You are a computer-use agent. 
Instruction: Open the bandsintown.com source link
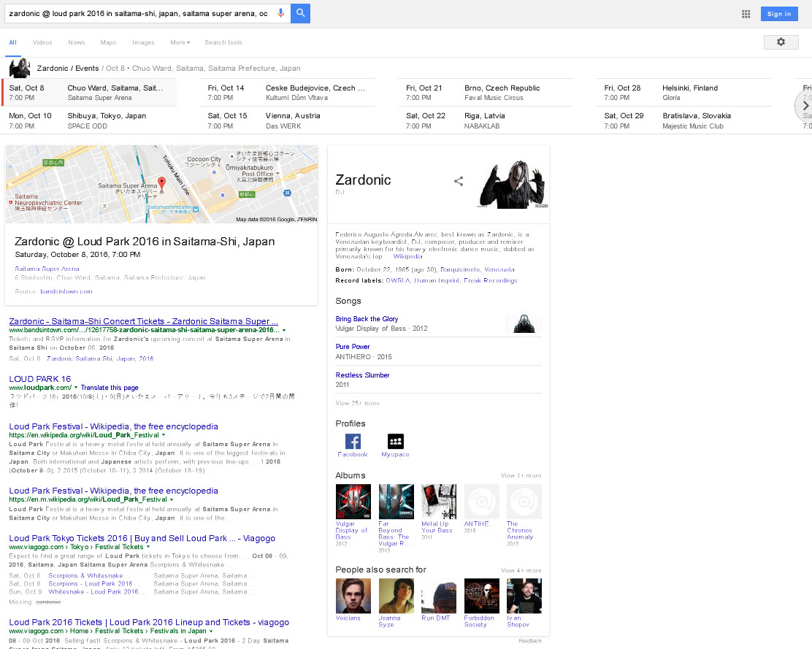point(66,291)
